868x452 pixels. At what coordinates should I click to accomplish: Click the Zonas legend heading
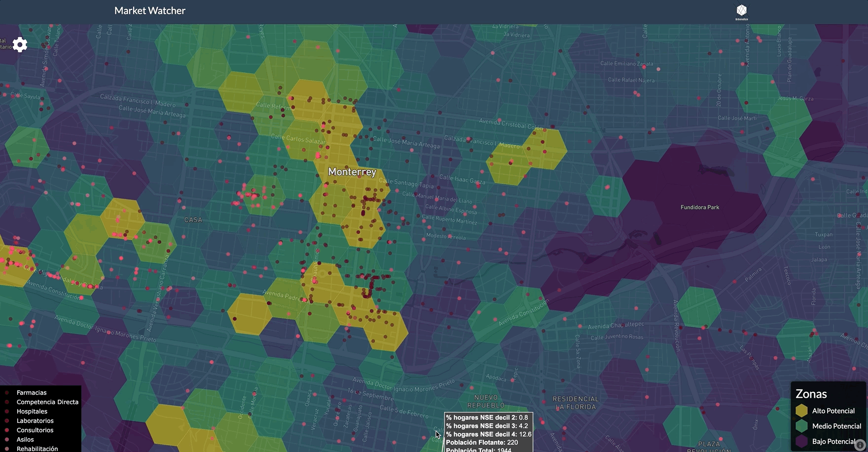(811, 394)
